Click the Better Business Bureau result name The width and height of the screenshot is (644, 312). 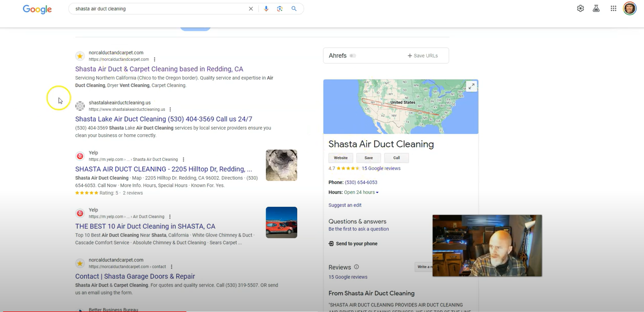click(113, 309)
